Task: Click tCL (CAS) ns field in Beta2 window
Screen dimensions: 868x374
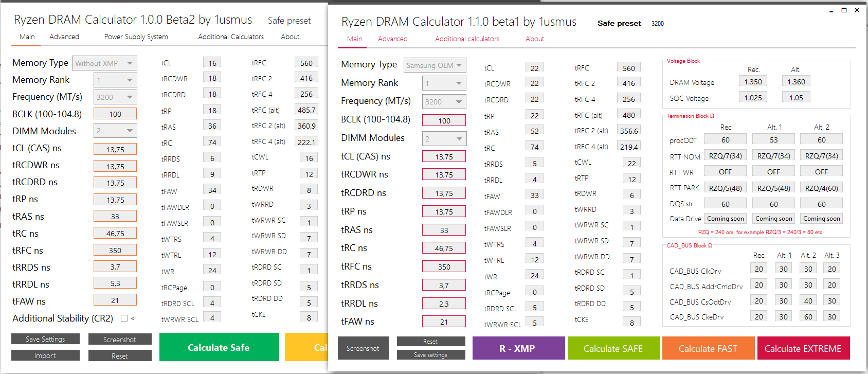Action: coord(115,149)
